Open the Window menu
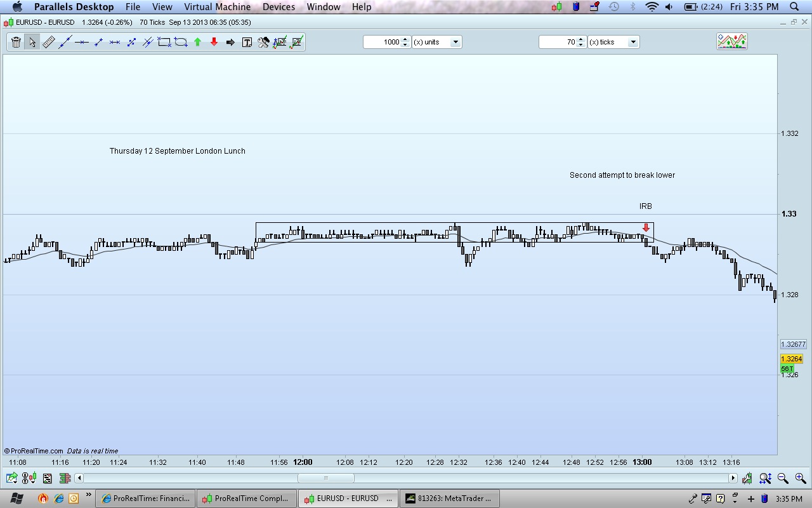812x508 pixels. click(324, 7)
